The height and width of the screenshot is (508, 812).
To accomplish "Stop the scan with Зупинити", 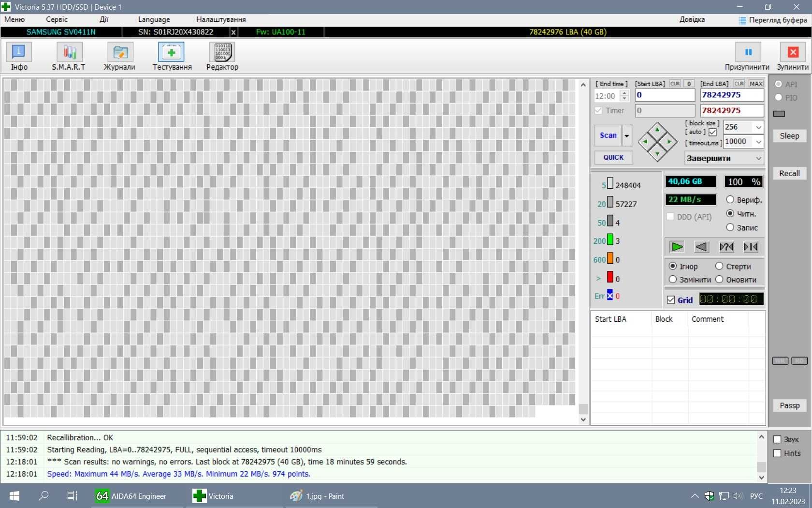I will coord(793,57).
